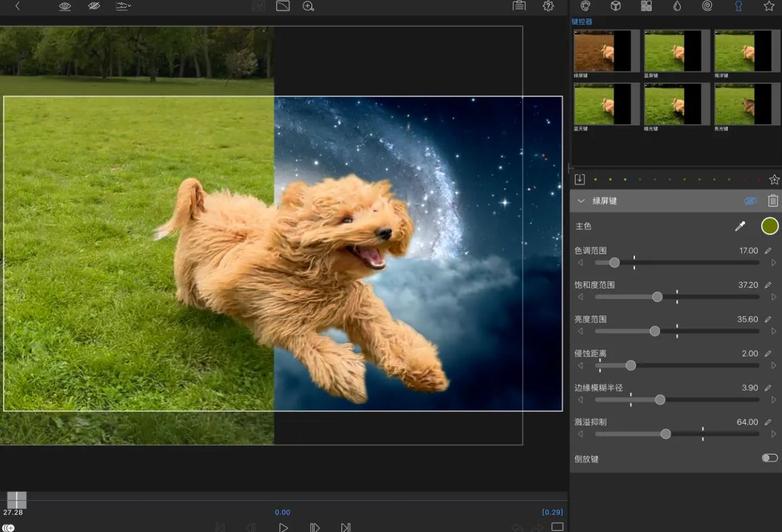Open the zoom magnifier tool
This screenshot has height=532, width=782.
308,6
